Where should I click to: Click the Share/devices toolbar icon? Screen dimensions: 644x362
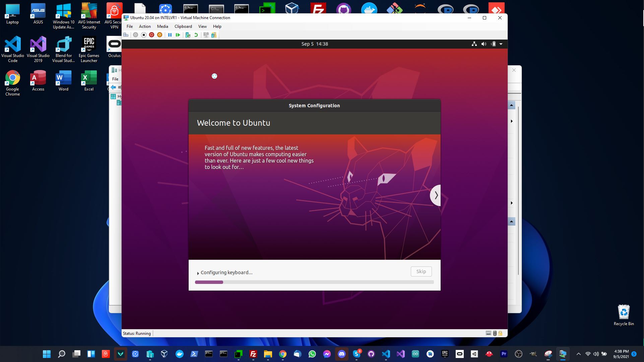(x=214, y=35)
